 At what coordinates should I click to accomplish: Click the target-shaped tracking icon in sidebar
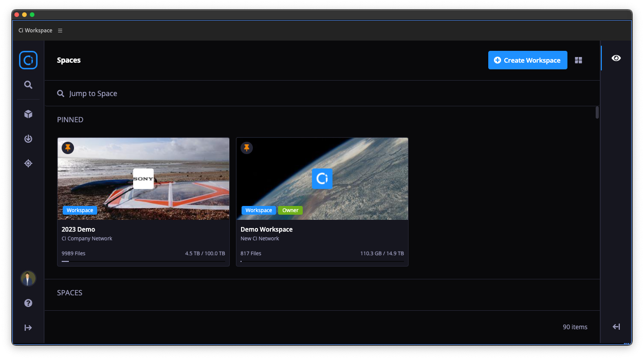point(28,163)
